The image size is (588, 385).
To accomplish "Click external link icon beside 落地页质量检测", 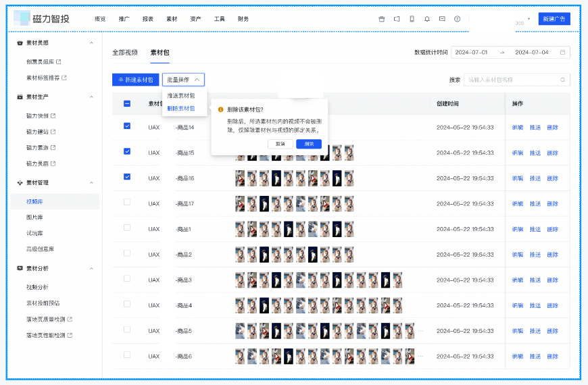I will pos(70,319).
